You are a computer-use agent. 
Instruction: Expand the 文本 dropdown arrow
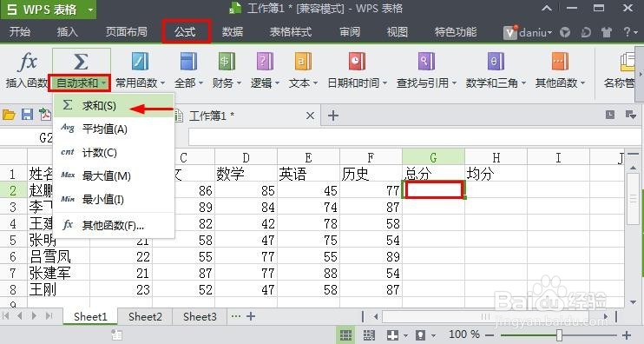315,83
